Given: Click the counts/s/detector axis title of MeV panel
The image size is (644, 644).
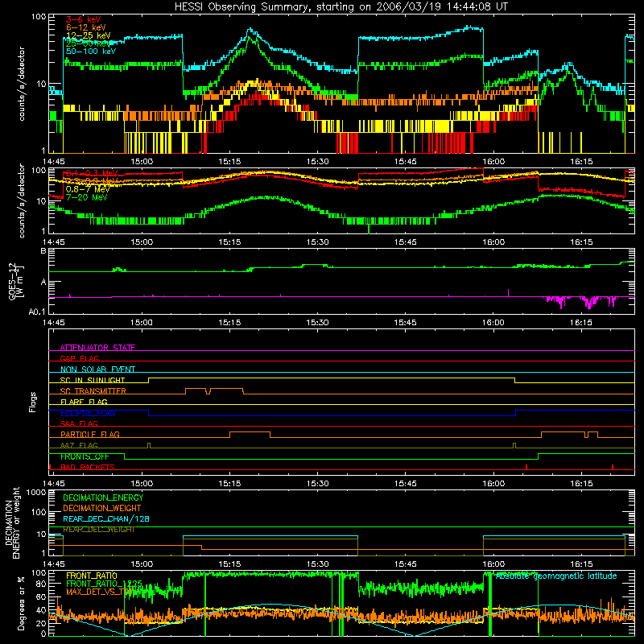Looking at the screenshot, I should [22, 200].
